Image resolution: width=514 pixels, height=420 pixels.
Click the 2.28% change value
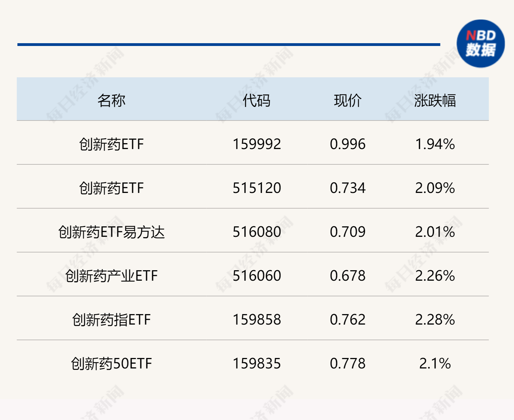click(x=435, y=320)
